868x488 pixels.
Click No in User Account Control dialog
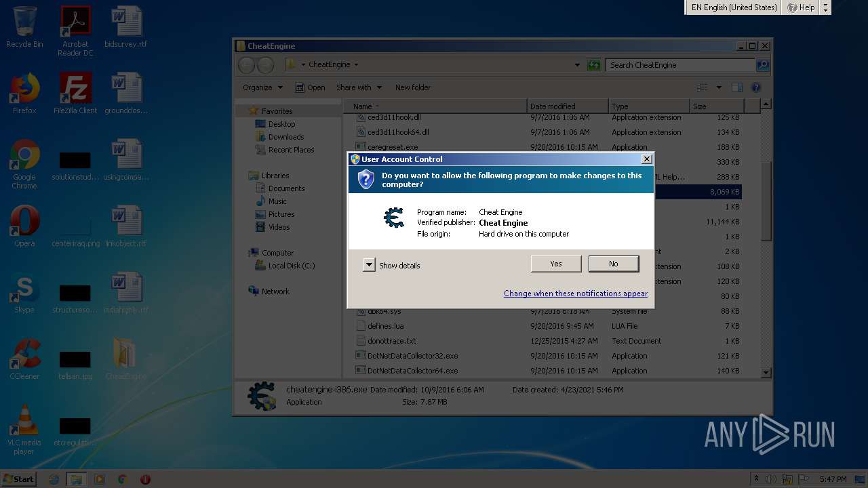pyautogui.click(x=614, y=264)
